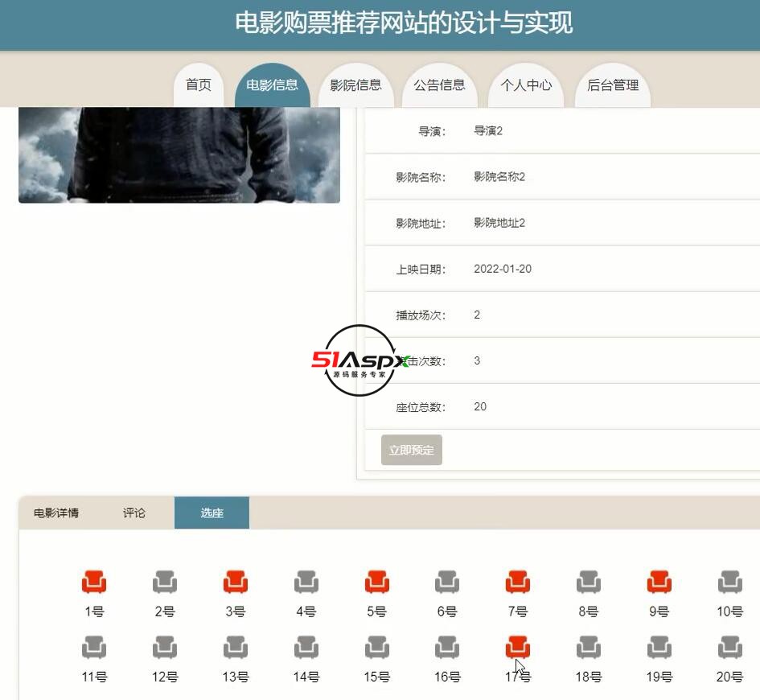The image size is (760, 700).
Task: Toggle seat 20号 selection on
Action: click(x=729, y=647)
